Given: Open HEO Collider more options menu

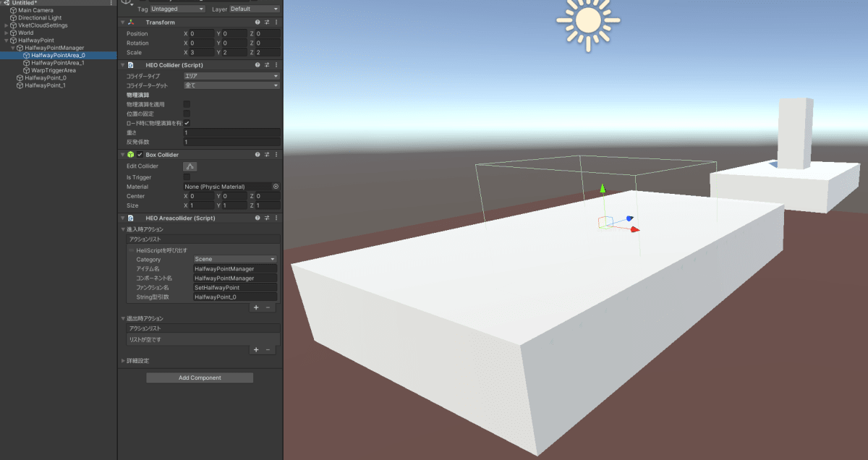Looking at the screenshot, I should (276, 64).
